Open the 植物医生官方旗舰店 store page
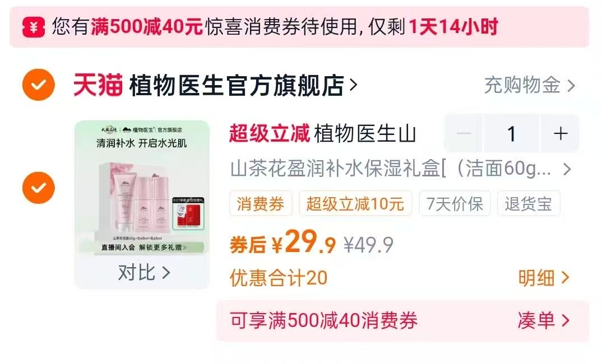 [243, 85]
